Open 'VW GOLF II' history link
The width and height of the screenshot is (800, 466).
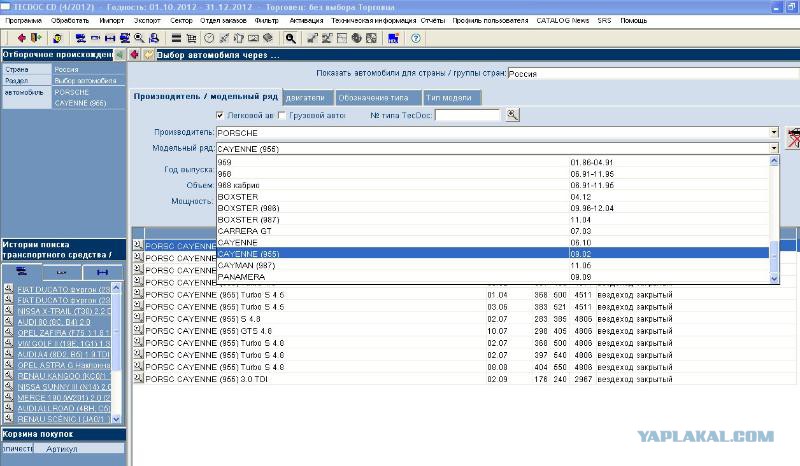coord(63,344)
